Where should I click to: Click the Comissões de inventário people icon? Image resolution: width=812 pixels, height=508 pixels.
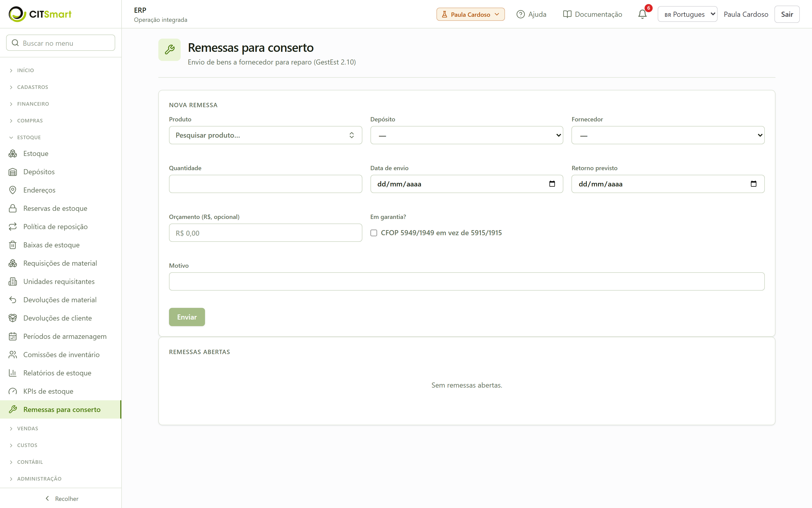click(13, 355)
